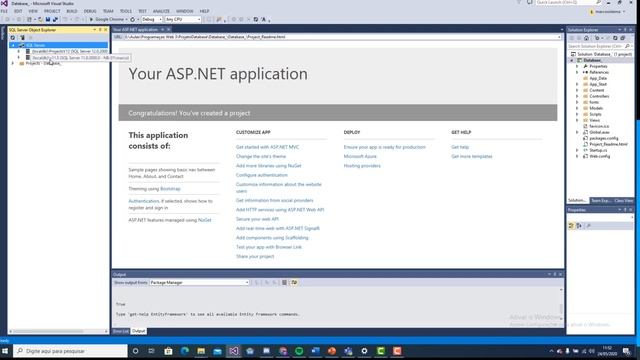Open the BUILD menu
This screenshot has width=640, height=360.
pyautogui.click(x=72, y=11)
